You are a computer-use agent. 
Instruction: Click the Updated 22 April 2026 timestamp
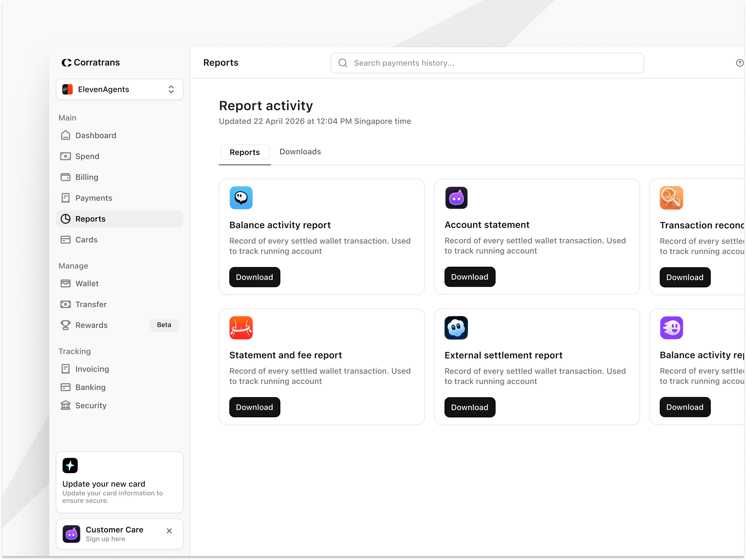315,121
